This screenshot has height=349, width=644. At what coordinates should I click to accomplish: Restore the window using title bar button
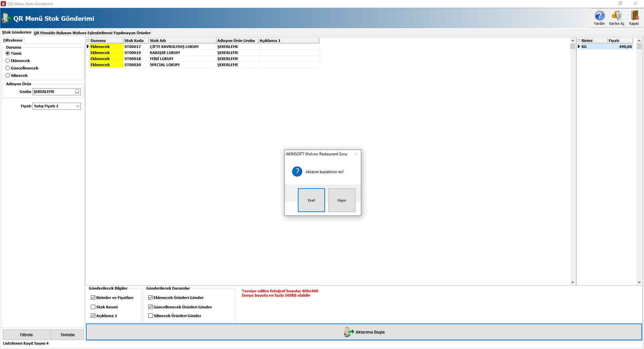pyautogui.click(x=620, y=4)
